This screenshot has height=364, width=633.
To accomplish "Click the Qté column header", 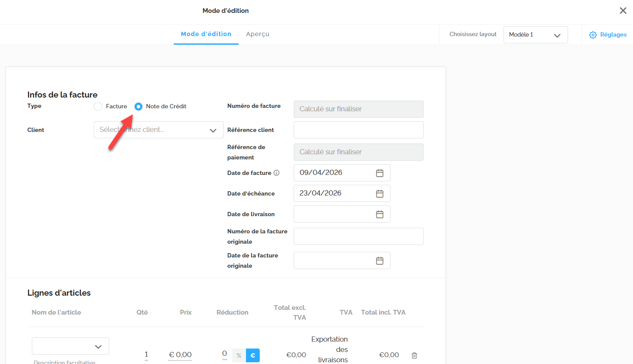I will click(142, 312).
